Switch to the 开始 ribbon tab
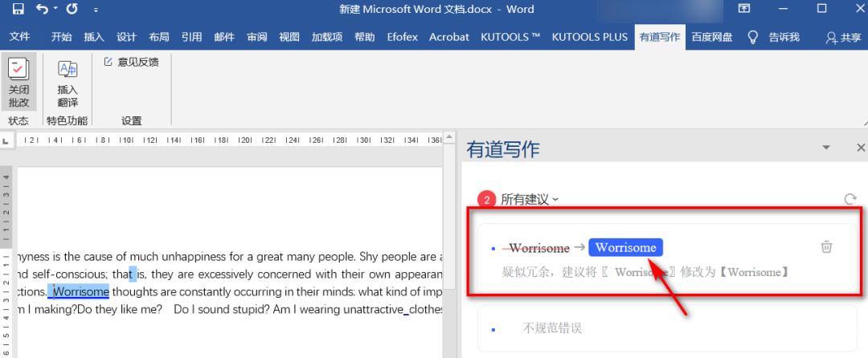This screenshot has width=868, height=358. (x=61, y=37)
